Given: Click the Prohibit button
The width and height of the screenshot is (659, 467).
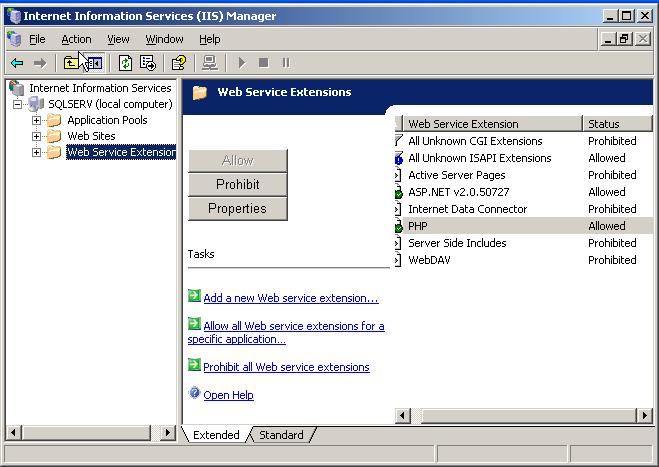Looking at the screenshot, I should click(x=238, y=185).
